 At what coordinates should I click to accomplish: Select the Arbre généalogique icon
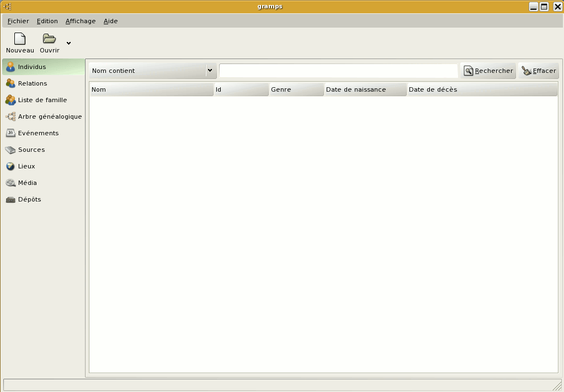(10, 116)
